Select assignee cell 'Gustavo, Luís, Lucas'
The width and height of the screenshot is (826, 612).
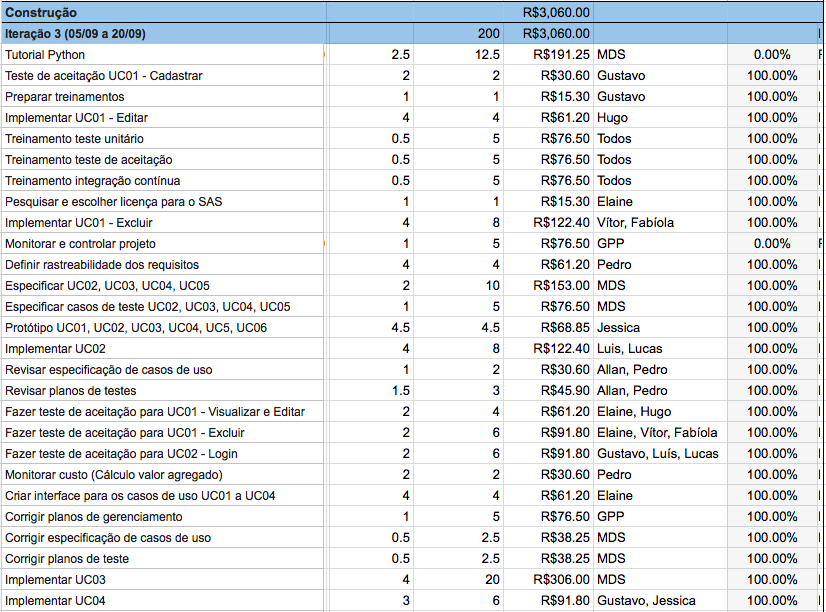click(x=661, y=454)
